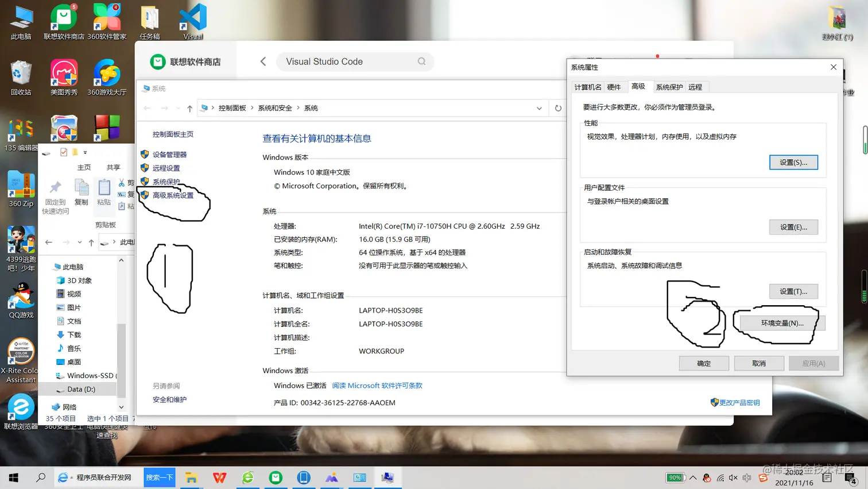Open the 360 Zip desktop icon
Viewport: 868px width, 489px height.
pyautogui.click(x=21, y=189)
